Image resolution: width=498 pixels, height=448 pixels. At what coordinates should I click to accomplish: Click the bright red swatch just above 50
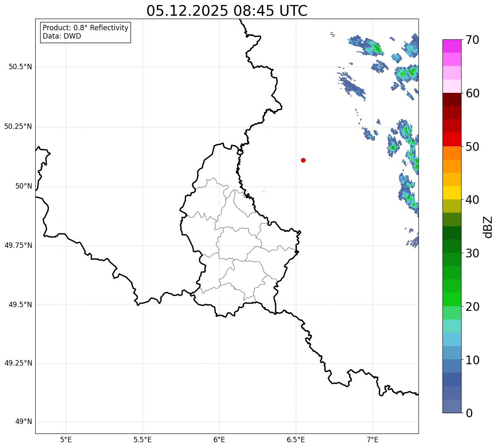452,139
